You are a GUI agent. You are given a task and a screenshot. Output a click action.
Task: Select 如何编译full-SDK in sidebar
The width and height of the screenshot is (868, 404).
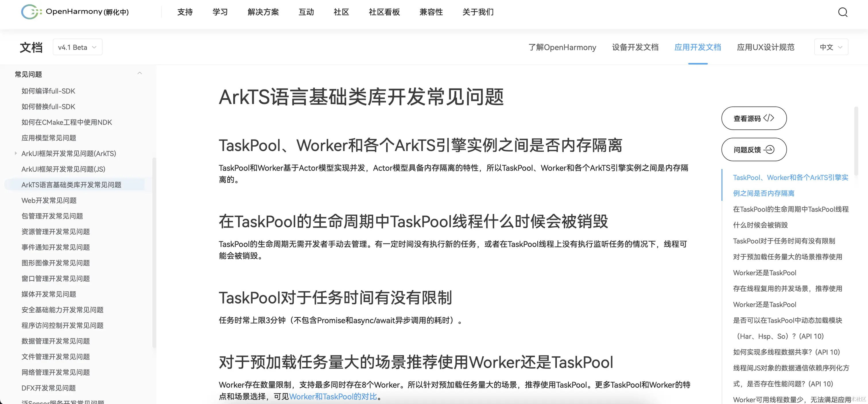[48, 91]
